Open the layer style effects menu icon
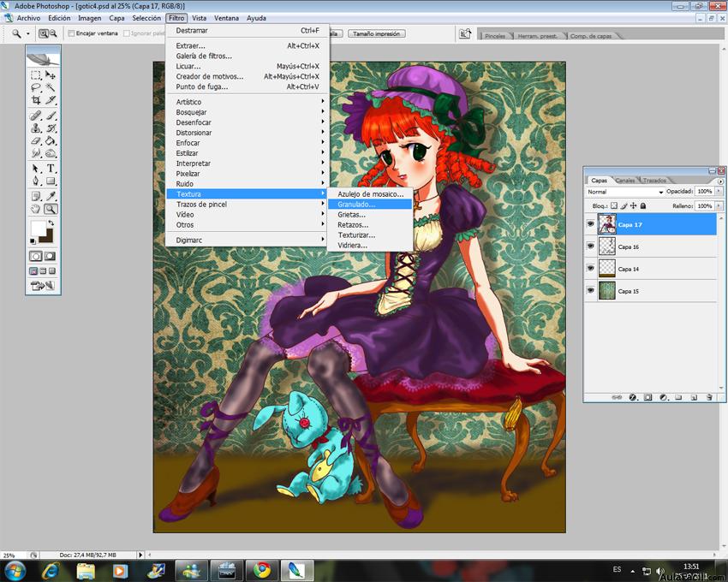The image size is (728, 582). click(632, 397)
